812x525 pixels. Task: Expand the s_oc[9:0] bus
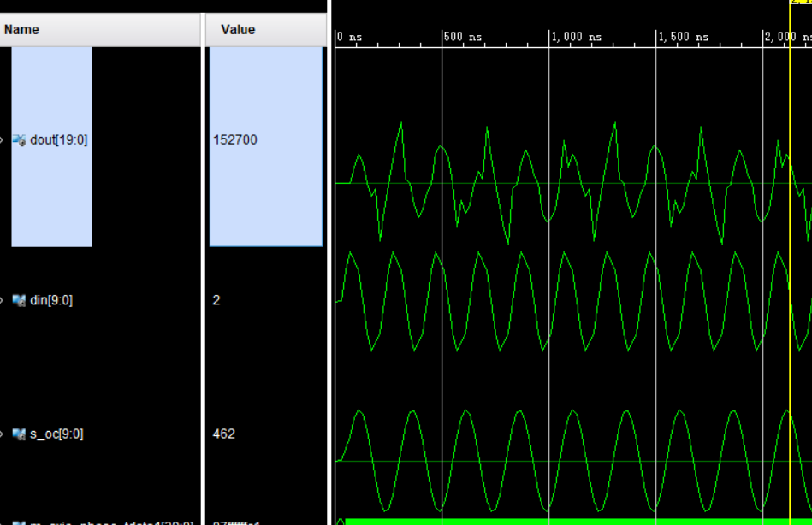pyautogui.click(x=2, y=434)
